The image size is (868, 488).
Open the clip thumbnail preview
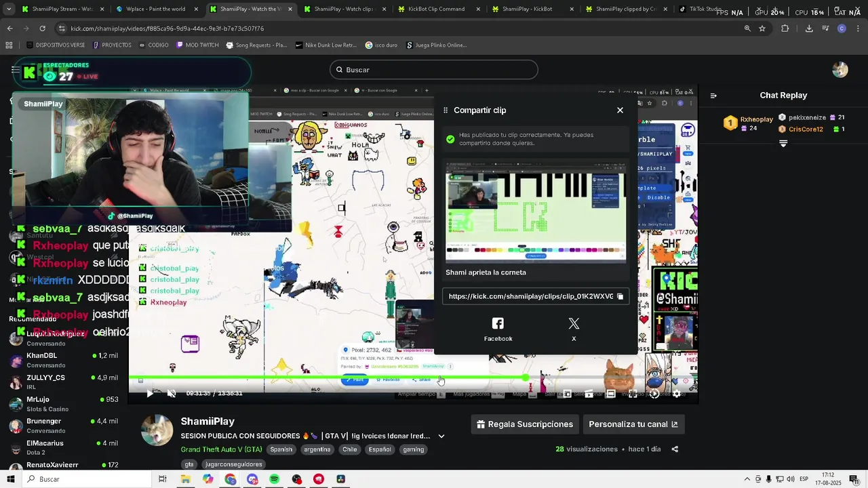536,211
